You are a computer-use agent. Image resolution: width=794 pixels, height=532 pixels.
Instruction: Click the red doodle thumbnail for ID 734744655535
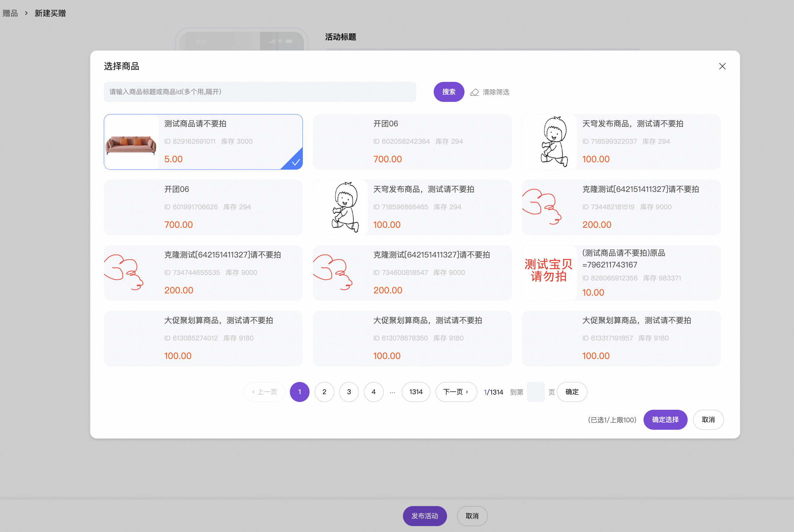(x=131, y=273)
